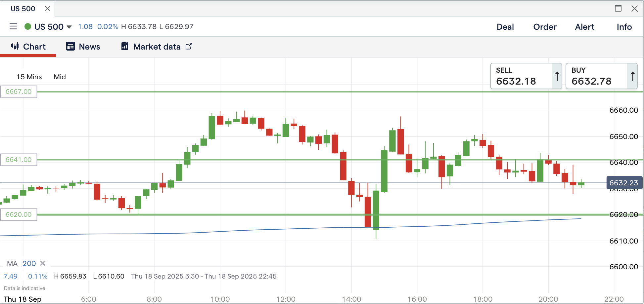This screenshot has width=644, height=304.
Task: Click the BUY price up arrow
Action: click(x=632, y=76)
